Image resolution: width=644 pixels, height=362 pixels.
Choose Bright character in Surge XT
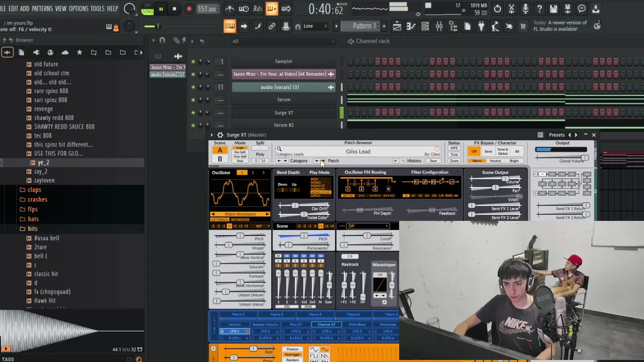pyautogui.click(x=514, y=161)
